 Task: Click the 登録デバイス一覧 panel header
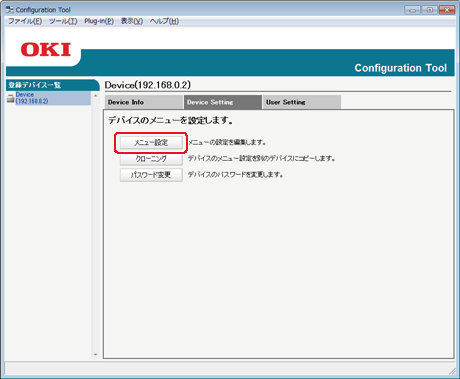(x=52, y=85)
